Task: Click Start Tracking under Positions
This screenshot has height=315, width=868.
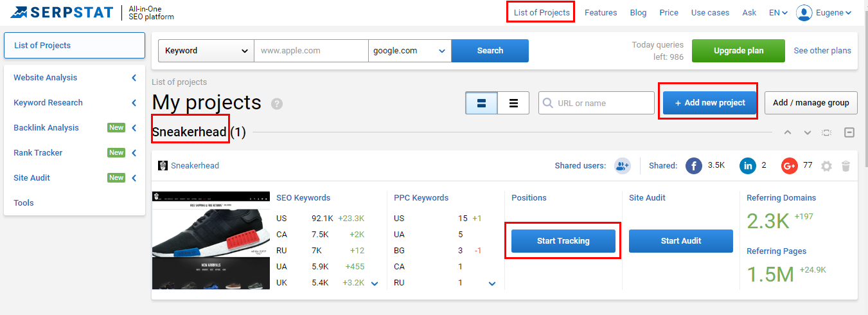Action: click(x=563, y=241)
